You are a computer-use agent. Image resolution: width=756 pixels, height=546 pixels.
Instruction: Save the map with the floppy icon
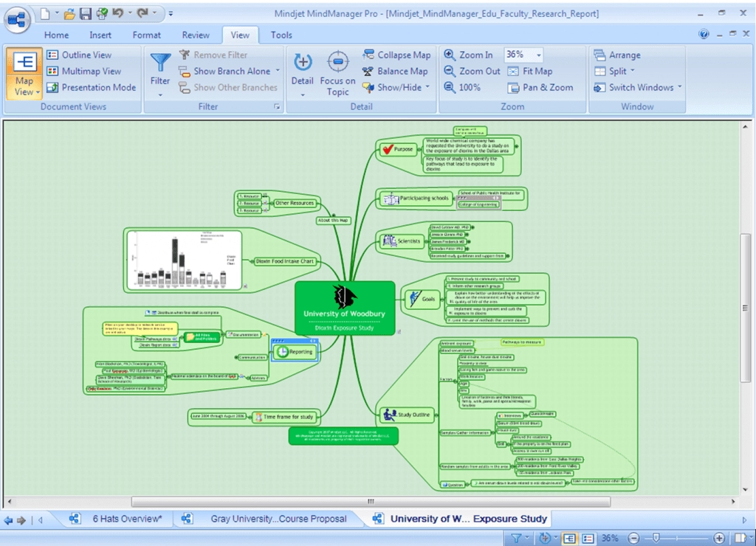[86, 14]
